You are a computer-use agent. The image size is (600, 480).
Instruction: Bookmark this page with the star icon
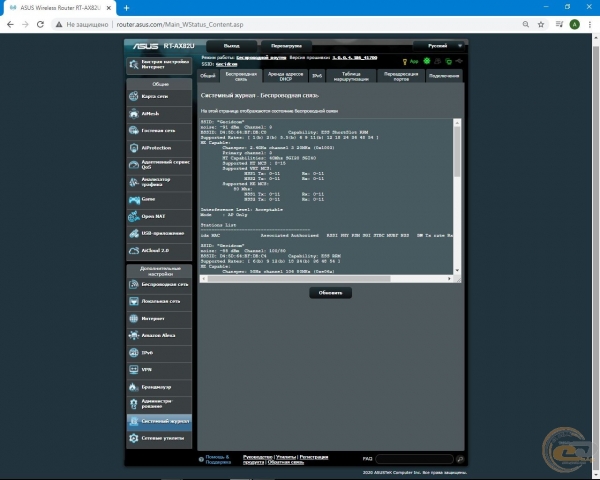point(541,24)
